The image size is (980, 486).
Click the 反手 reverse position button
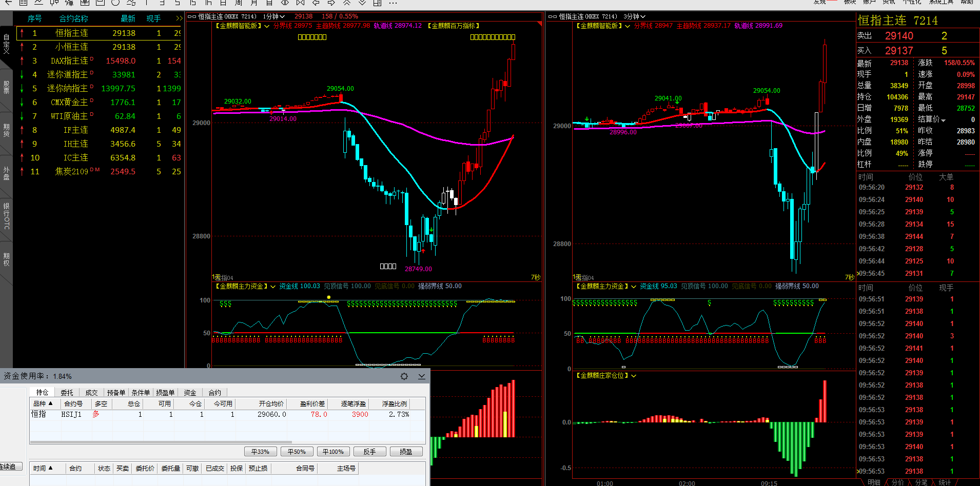(x=369, y=452)
